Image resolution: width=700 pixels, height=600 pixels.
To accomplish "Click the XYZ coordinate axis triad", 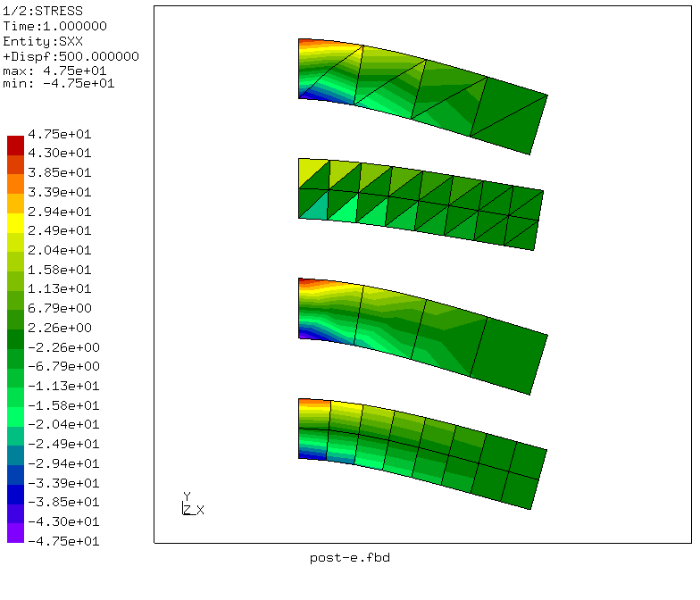I will 193,504.
